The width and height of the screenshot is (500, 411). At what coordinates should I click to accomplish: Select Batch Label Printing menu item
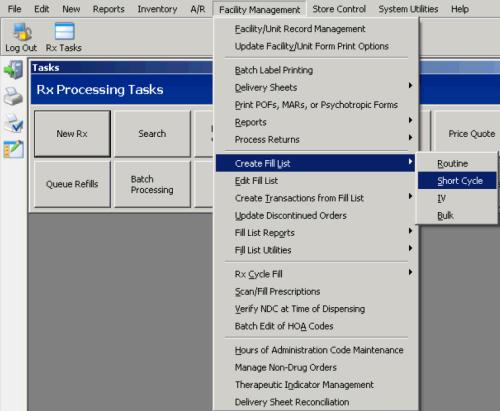click(315, 70)
